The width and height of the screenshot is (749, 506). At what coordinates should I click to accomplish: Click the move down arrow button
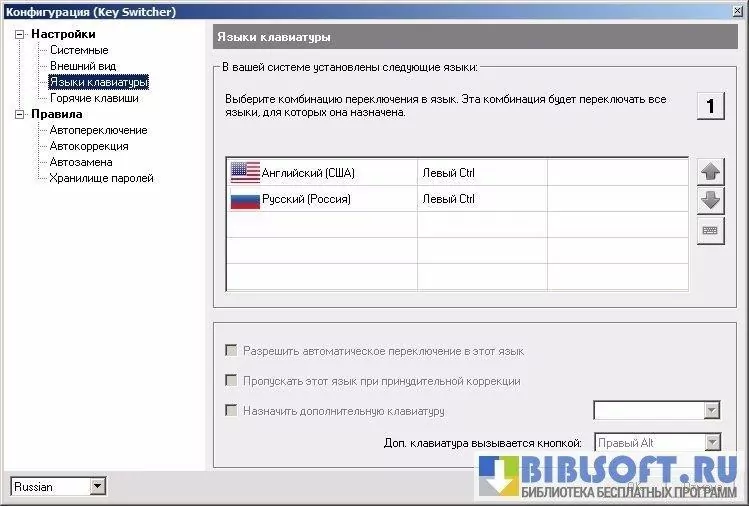click(711, 200)
